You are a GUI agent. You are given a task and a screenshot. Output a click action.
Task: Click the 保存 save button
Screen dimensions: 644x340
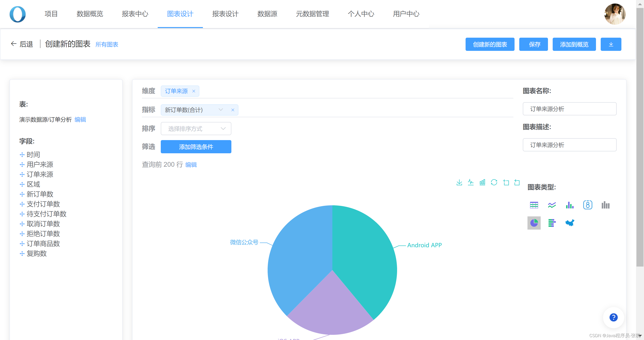click(x=534, y=44)
